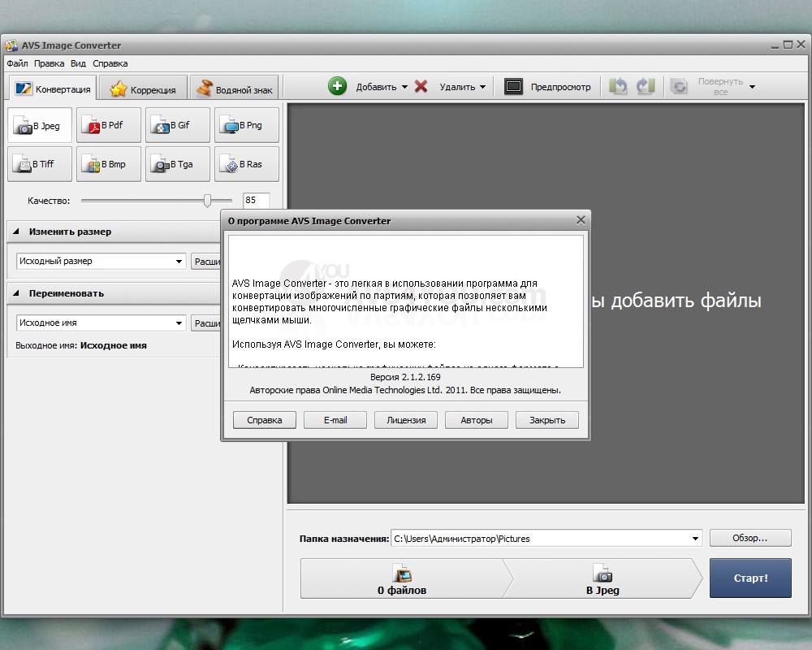Expand the destination folder path dropdown
This screenshot has width=812, height=650.
click(695, 539)
